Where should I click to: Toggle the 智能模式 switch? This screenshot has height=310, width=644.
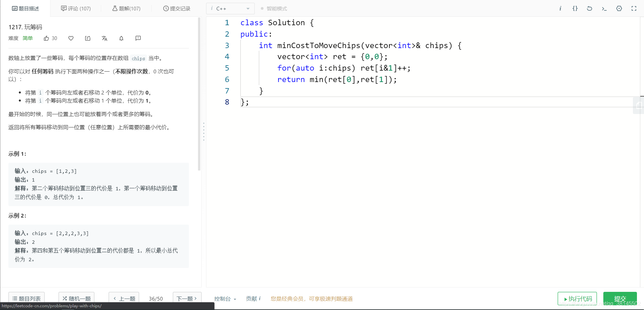(x=274, y=8)
